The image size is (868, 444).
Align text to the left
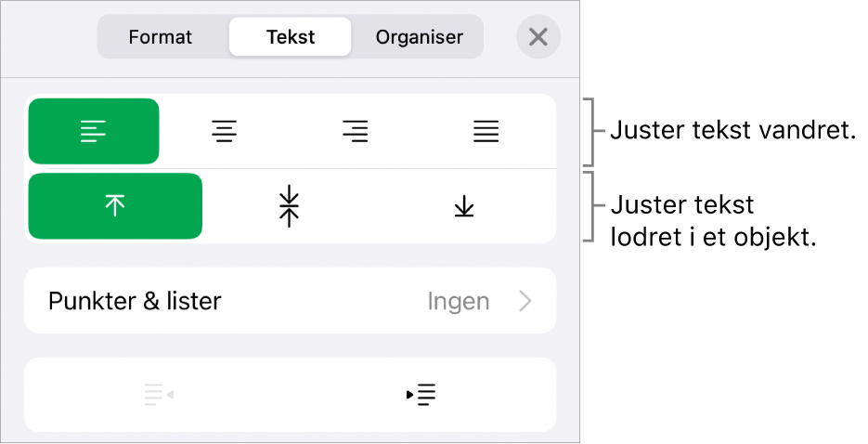pyautogui.click(x=94, y=132)
